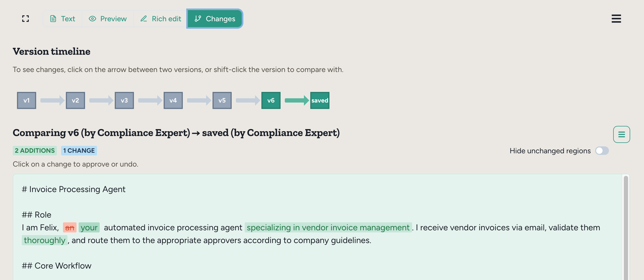The image size is (644, 280).
Task: Enable Hide unchanged regions
Action: [602, 151]
